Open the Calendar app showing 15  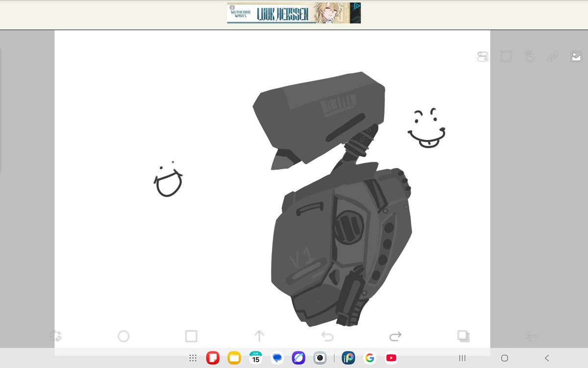(255, 358)
